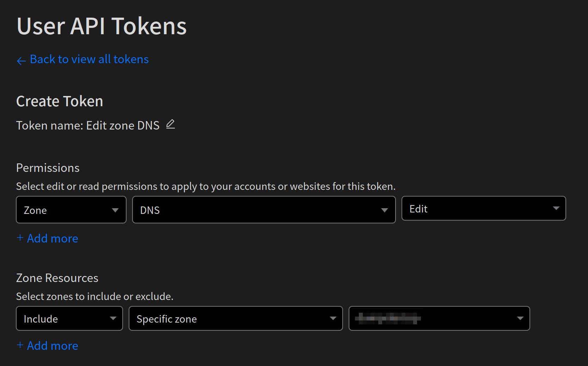Open the Include zone resources dropdown

coord(69,318)
